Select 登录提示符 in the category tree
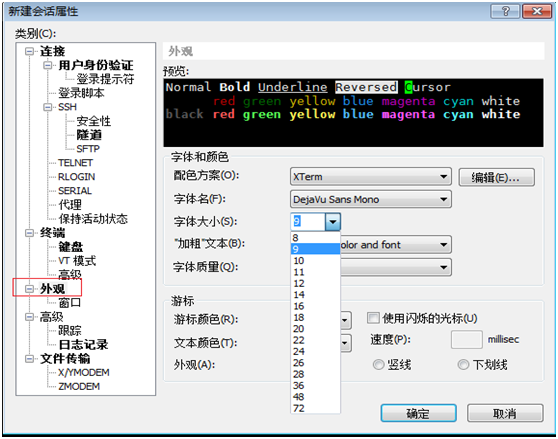This screenshot has height=439, width=558. pos(105,79)
